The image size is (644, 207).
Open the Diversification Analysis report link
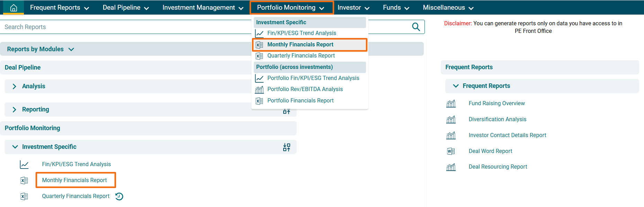click(x=497, y=119)
